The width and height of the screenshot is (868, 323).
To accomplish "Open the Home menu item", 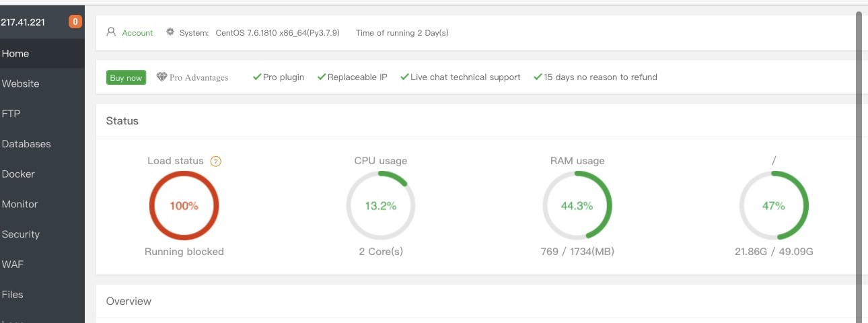I will coord(15,54).
